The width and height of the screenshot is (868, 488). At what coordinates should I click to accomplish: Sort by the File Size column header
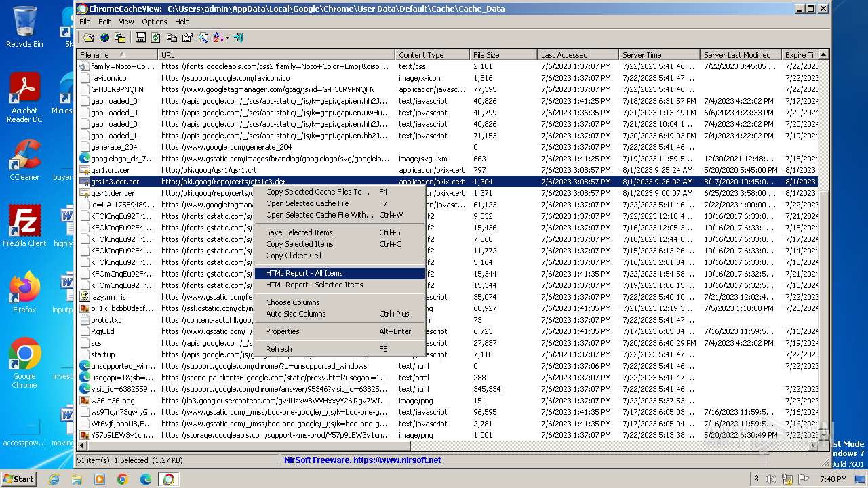503,55
